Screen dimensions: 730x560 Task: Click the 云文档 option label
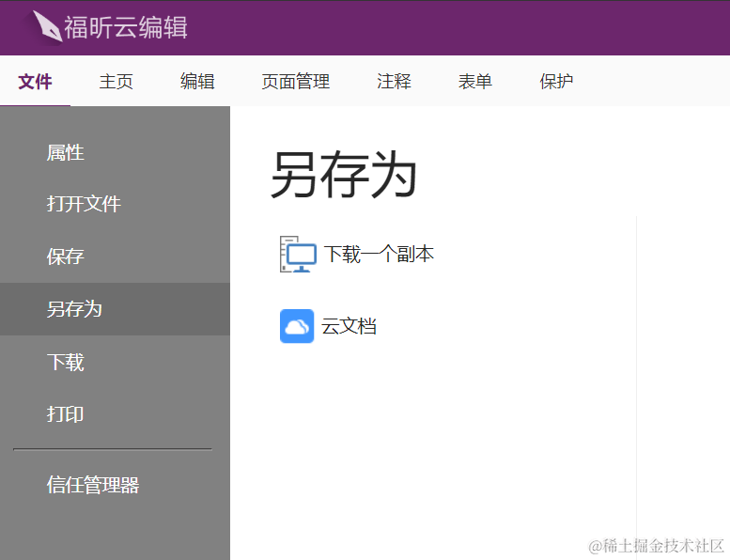(349, 326)
